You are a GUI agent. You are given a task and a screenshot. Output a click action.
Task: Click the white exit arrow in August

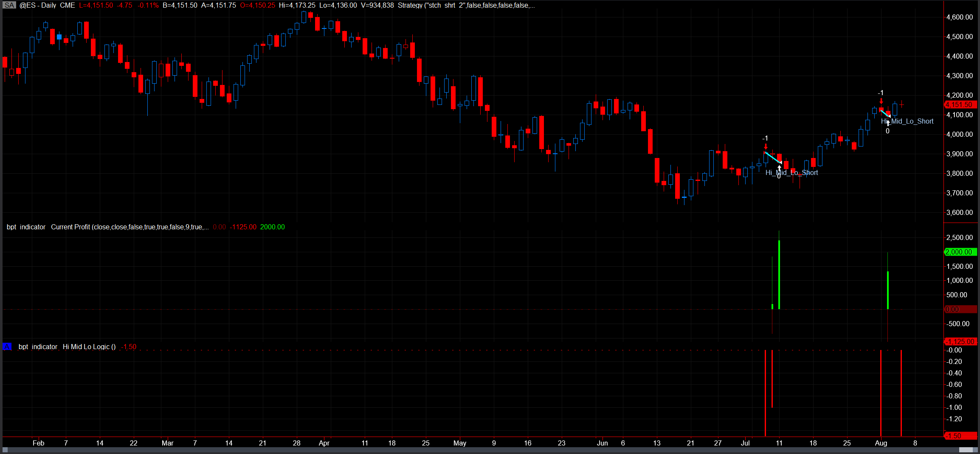coord(888,123)
